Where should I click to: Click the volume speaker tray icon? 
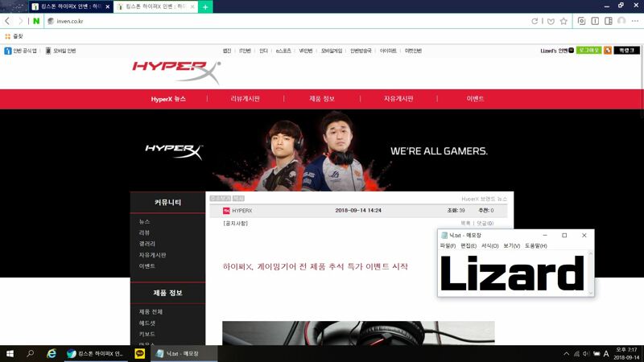click(x=586, y=354)
